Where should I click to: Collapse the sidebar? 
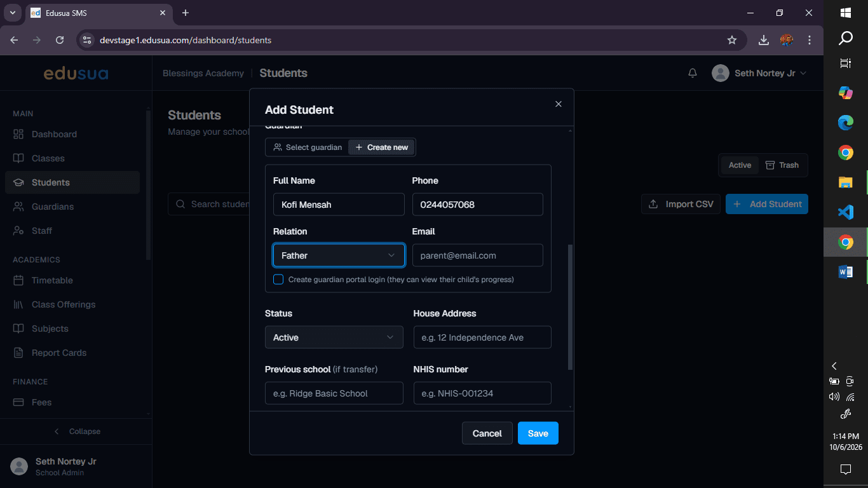76,431
